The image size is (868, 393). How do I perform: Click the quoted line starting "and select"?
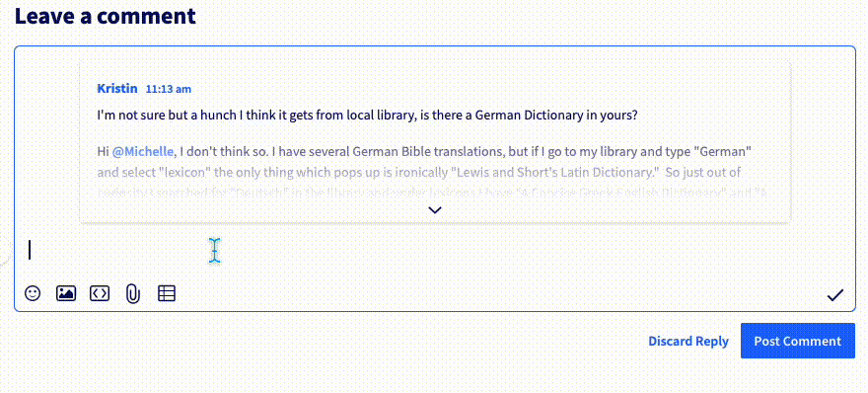coord(418,173)
